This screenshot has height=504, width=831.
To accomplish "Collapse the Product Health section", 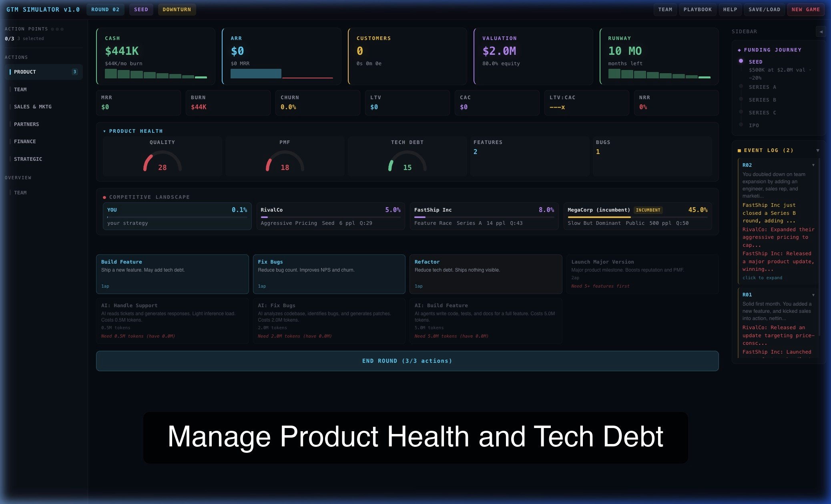I will coord(104,131).
